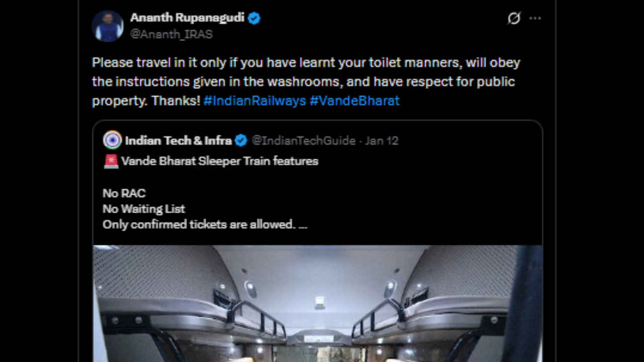Click the red siren emoji in quoted post
Screen dimensions: 644x362
pyautogui.click(x=111, y=161)
